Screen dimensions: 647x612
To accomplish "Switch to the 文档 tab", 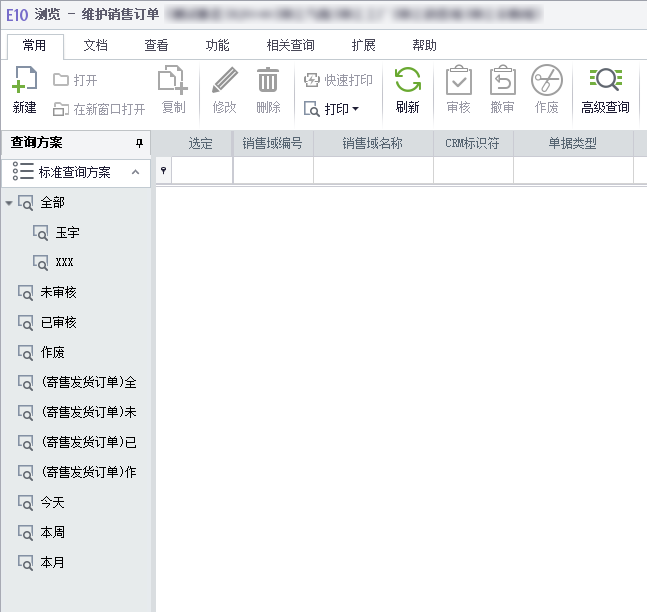I will tap(95, 46).
